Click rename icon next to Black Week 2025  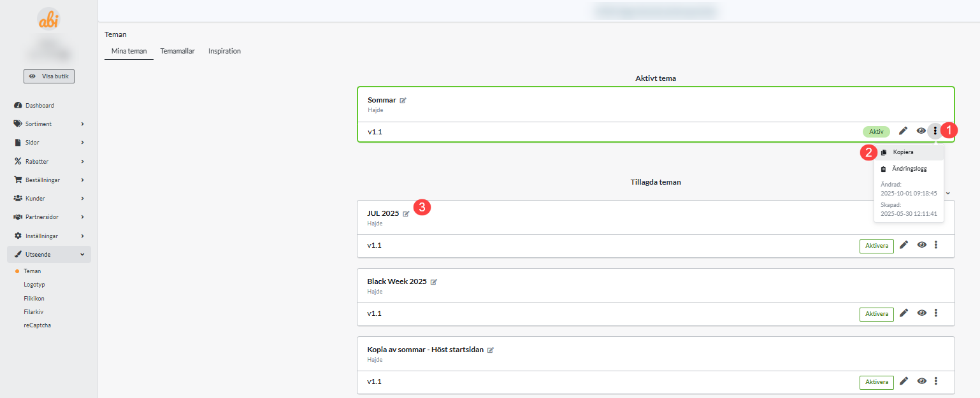tap(434, 282)
